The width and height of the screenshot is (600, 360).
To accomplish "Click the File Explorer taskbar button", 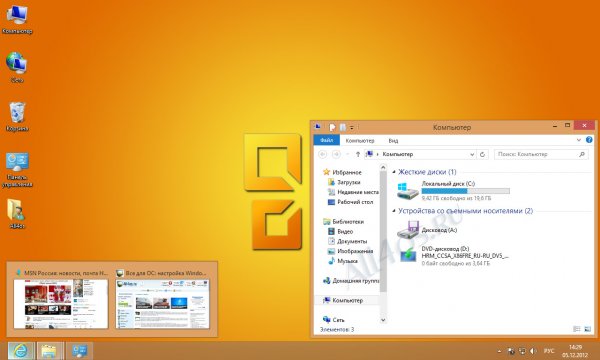I will (x=49, y=350).
